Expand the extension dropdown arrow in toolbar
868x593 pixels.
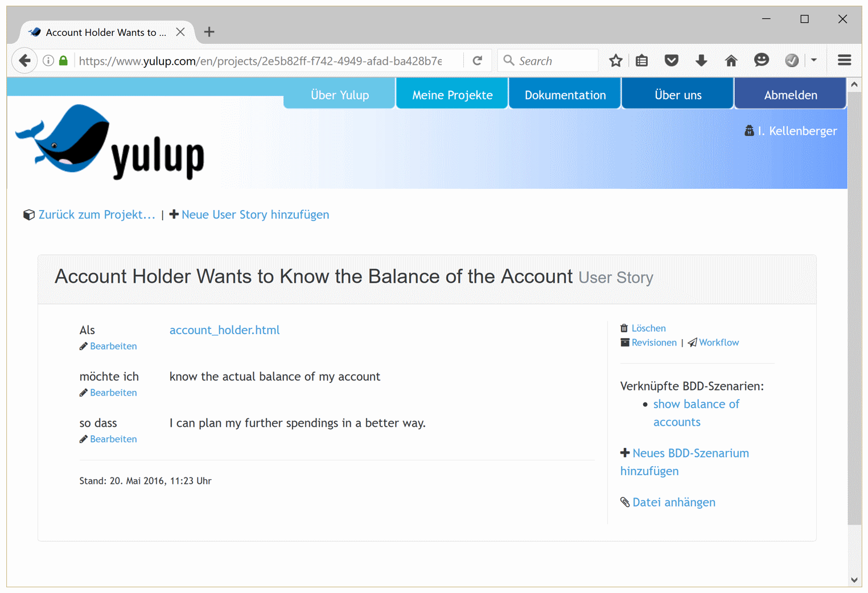814,60
